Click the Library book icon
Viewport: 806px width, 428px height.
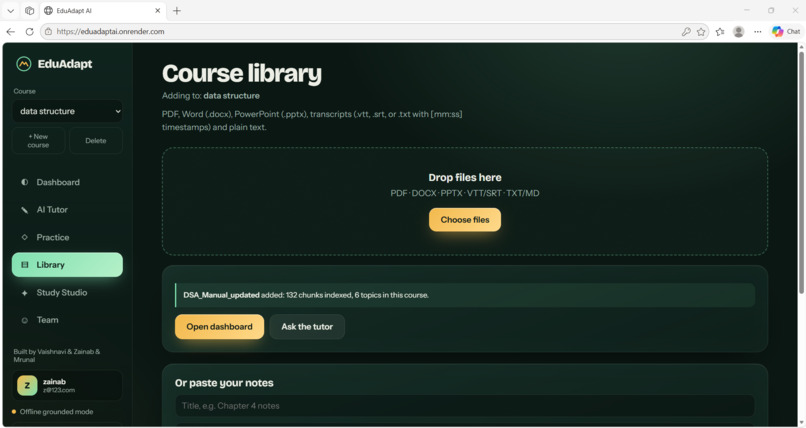(24, 265)
